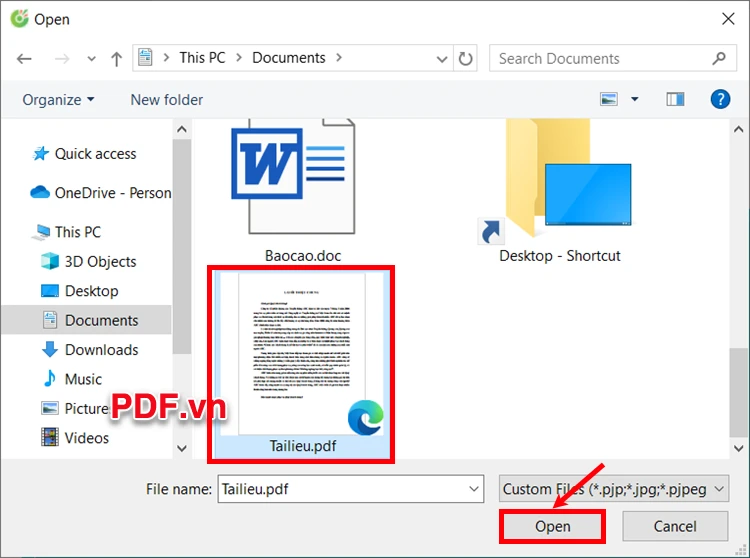
Task: Select OneDrive - Personal in sidebar
Action: coord(113,193)
